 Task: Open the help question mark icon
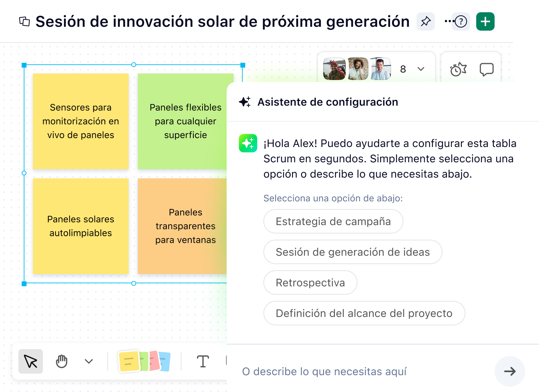[461, 21]
